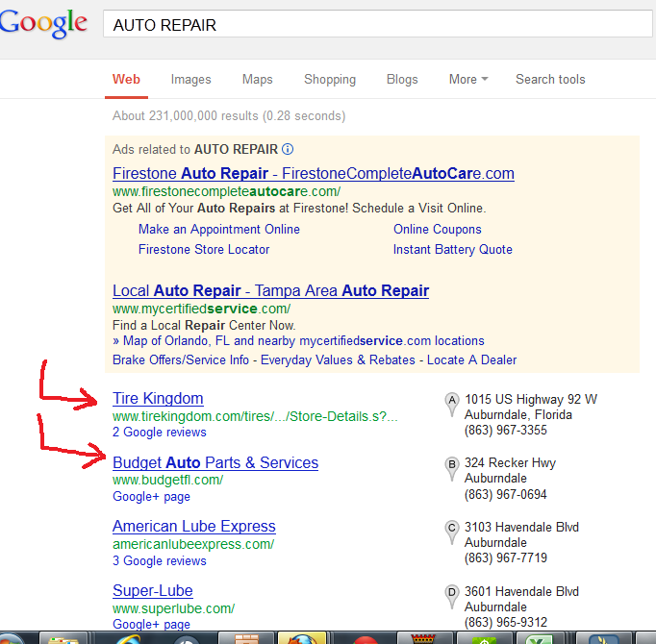Click www.firestonecompleteautocare.com URL
The height and width of the screenshot is (644, 656).
pos(226,191)
